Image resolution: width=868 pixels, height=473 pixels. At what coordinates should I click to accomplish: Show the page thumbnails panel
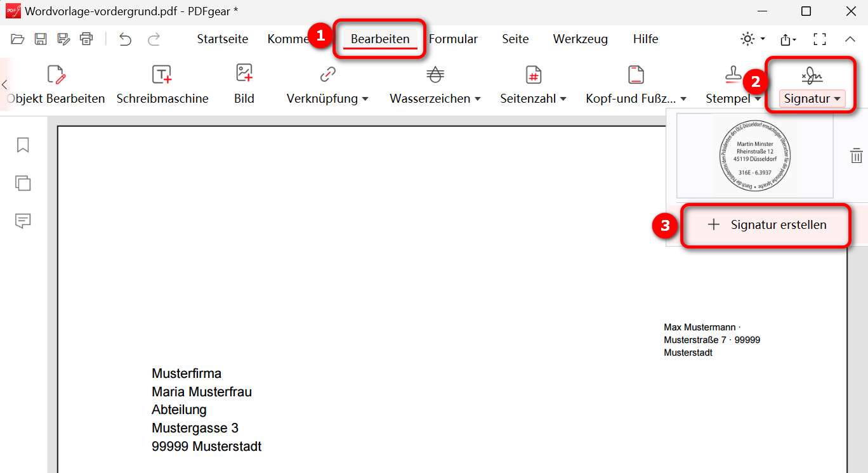(23, 183)
